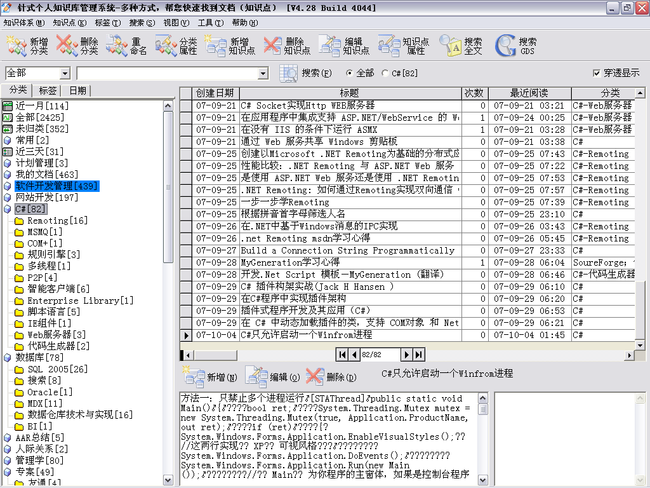Click the 我的文档[463] node icon
The image size is (650, 488).
(x=7, y=175)
